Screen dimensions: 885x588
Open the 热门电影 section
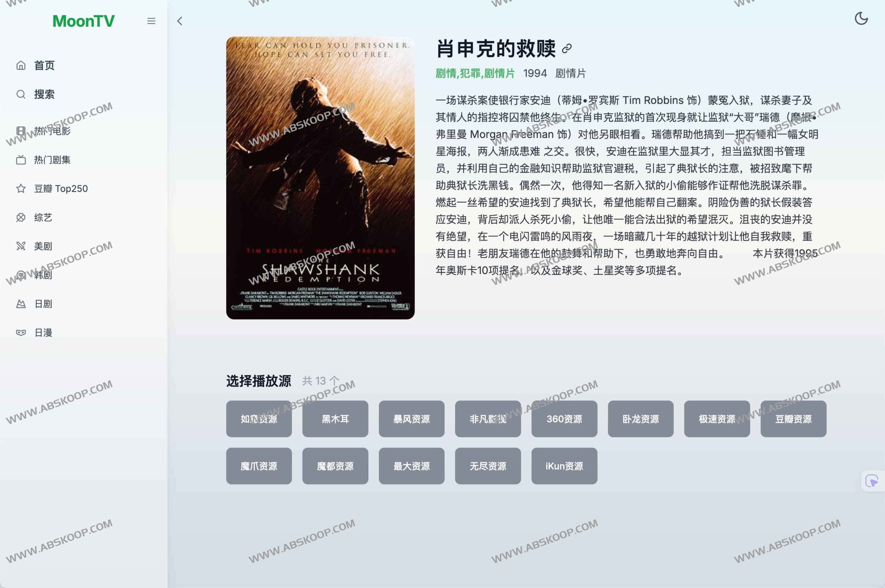pyautogui.click(x=52, y=131)
